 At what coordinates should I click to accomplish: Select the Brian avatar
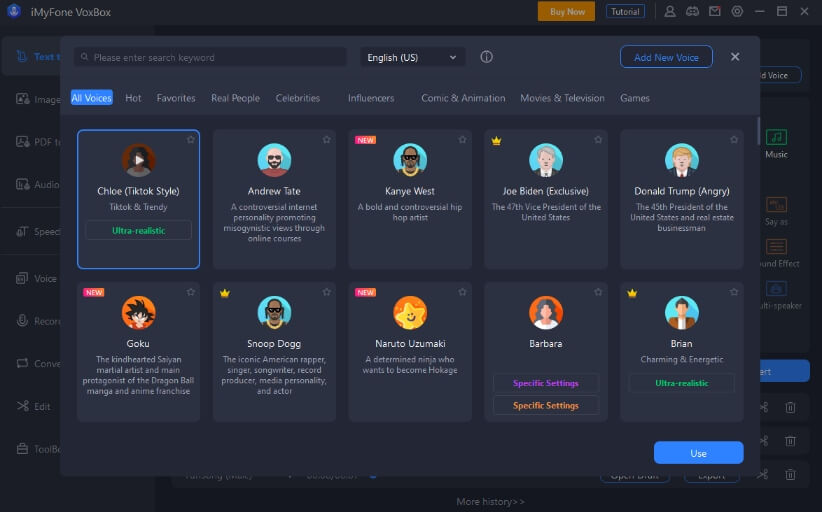(x=682, y=312)
